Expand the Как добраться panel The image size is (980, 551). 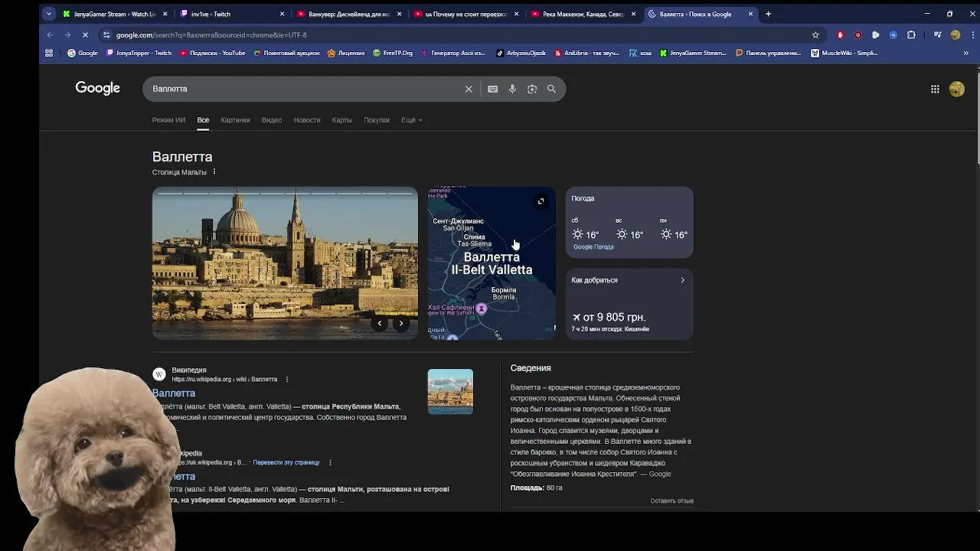pos(683,280)
